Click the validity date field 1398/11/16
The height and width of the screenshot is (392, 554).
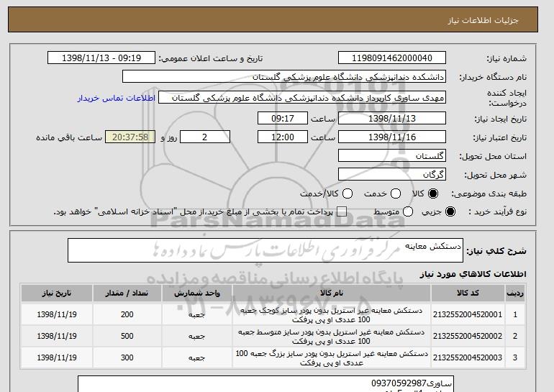[392, 137]
